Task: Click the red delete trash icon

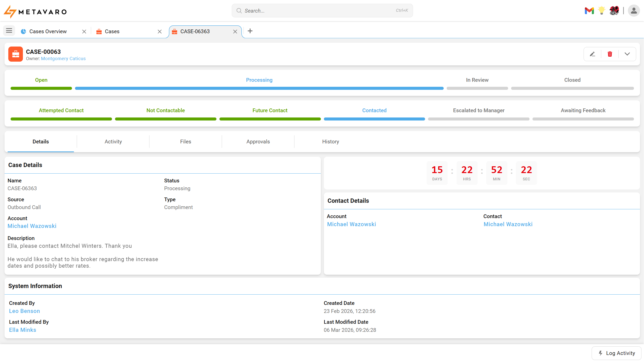Action: (x=610, y=54)
